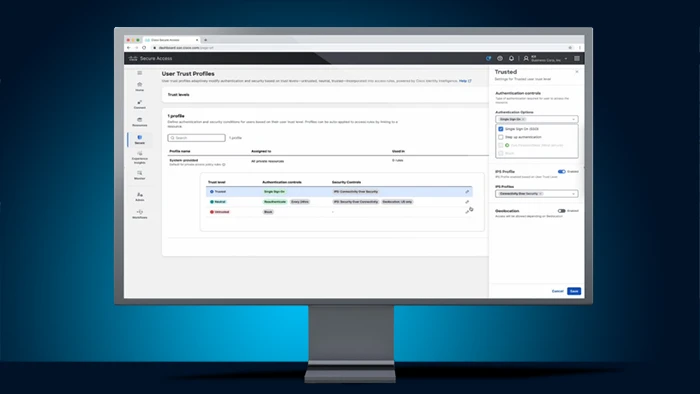Open the Secure section in sidebar
Viewport: 700px width, 394px height.
140,140
